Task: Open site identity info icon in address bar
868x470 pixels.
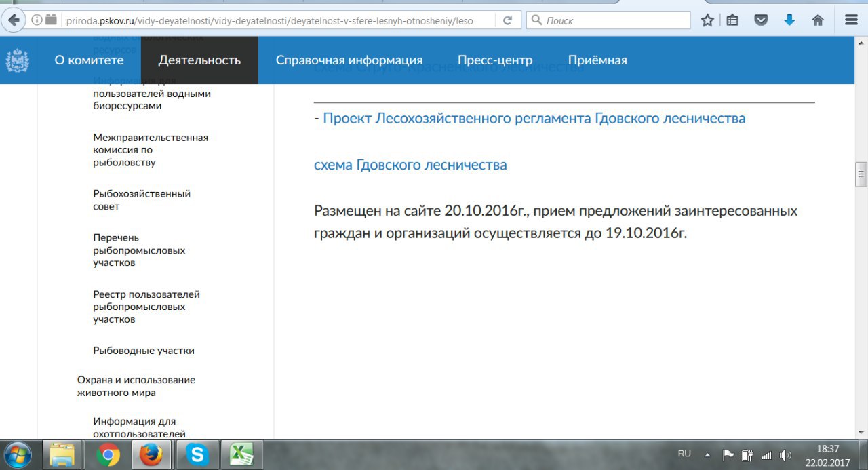Action: [37, 20]
